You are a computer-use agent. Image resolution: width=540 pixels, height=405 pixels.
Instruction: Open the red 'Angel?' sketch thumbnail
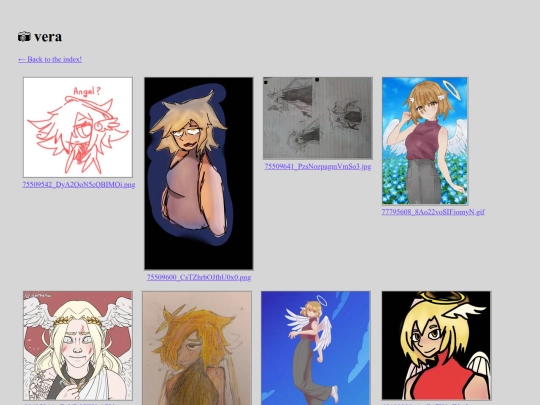point(78,127)
